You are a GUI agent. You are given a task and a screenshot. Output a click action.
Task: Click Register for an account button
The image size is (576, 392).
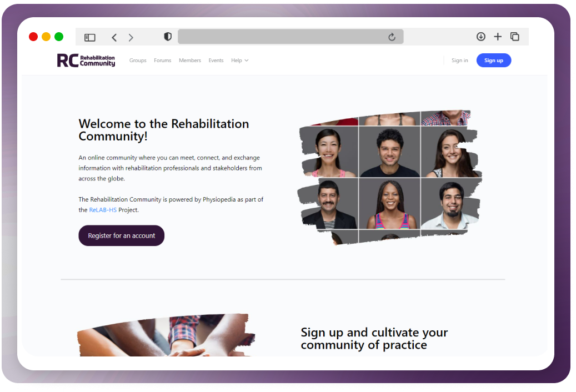click(x=121, y=235)
